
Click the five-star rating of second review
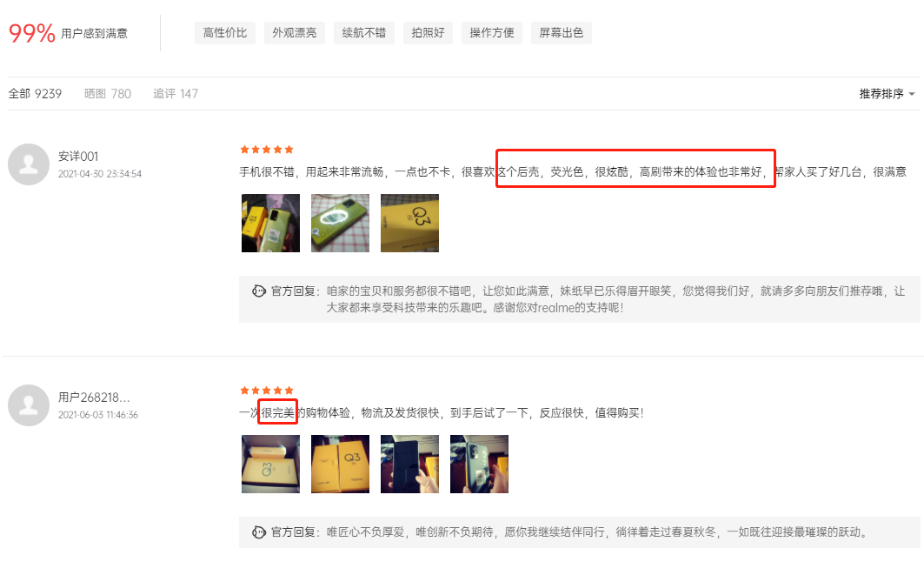click(267, 391)
